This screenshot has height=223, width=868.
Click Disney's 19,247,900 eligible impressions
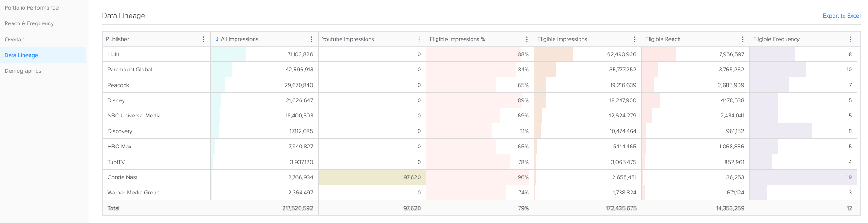pos(623,100)
